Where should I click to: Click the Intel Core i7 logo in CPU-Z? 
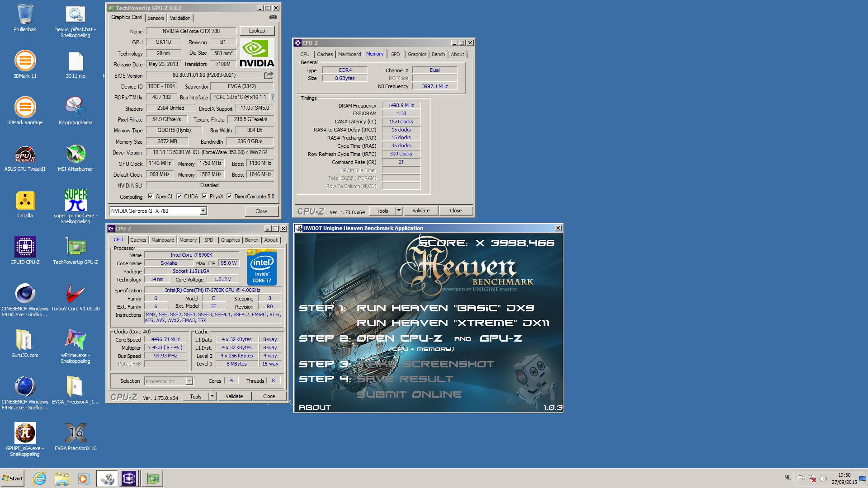pos(262,267)
